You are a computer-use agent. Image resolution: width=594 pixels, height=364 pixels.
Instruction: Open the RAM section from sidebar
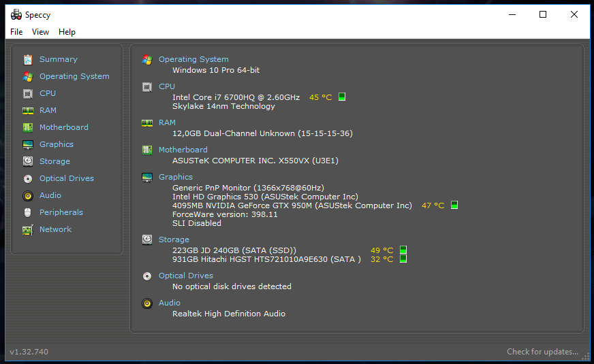click(48, 110)
